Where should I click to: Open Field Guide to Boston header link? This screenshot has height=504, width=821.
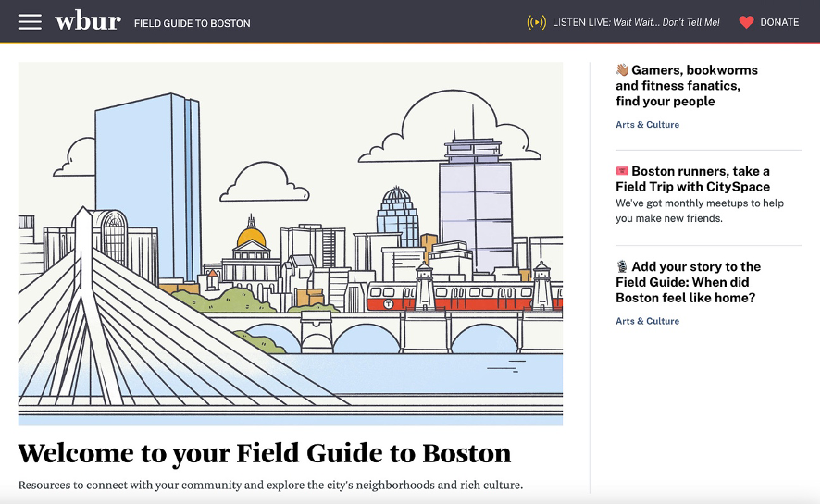(193, 23)
